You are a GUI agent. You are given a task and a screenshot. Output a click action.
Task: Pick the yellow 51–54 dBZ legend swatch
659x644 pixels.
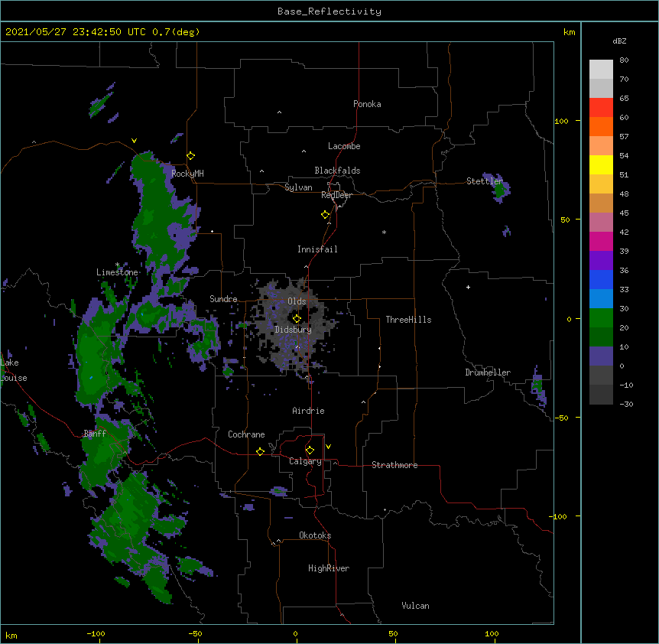click(601, 165)
